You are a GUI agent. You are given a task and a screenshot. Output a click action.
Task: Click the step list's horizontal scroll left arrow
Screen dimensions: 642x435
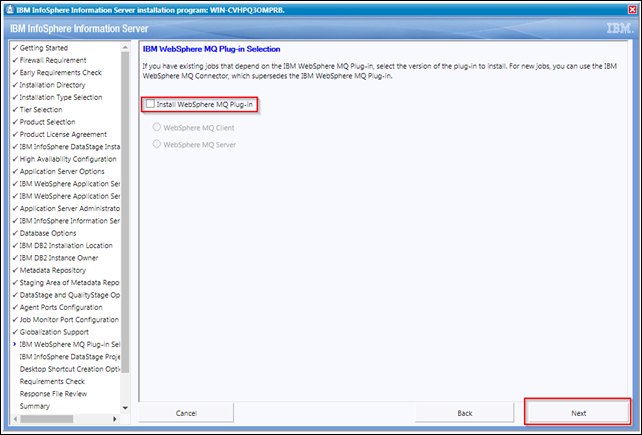16,419
